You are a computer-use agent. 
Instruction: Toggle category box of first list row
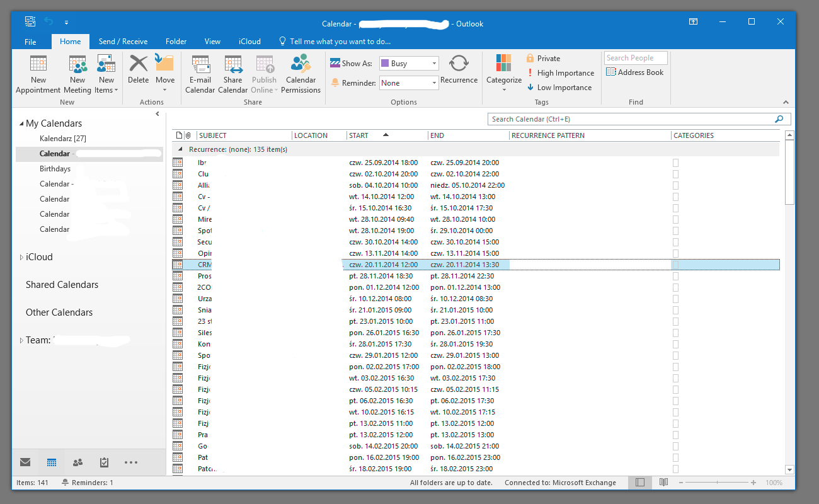(676, 163)
